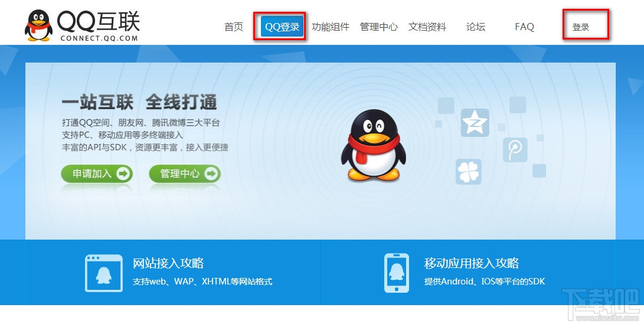Open 功能组件 in the navigation
The height and width of the screenshot is (324, 644).
click(331, 27)
